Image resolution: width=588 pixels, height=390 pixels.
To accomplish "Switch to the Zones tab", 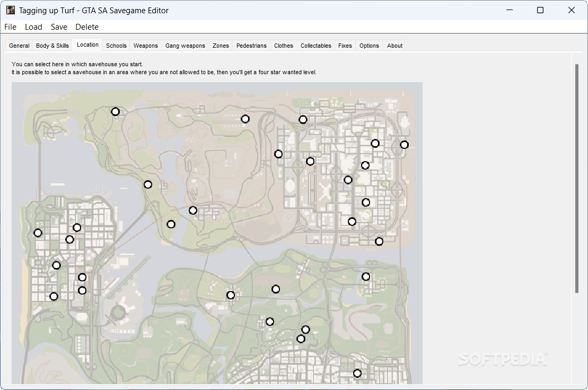I will (221, 46).
